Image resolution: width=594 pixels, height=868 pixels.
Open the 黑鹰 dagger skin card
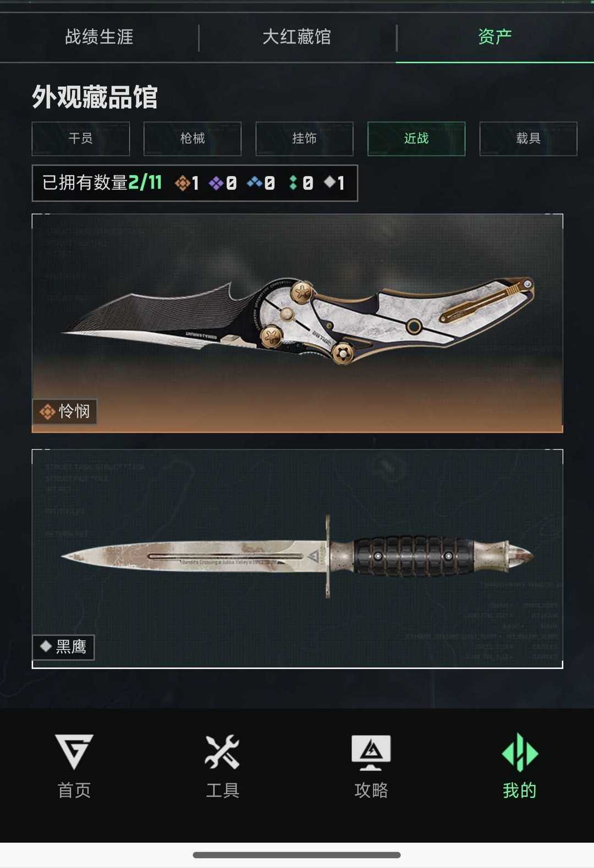click(x=298, y=559)
